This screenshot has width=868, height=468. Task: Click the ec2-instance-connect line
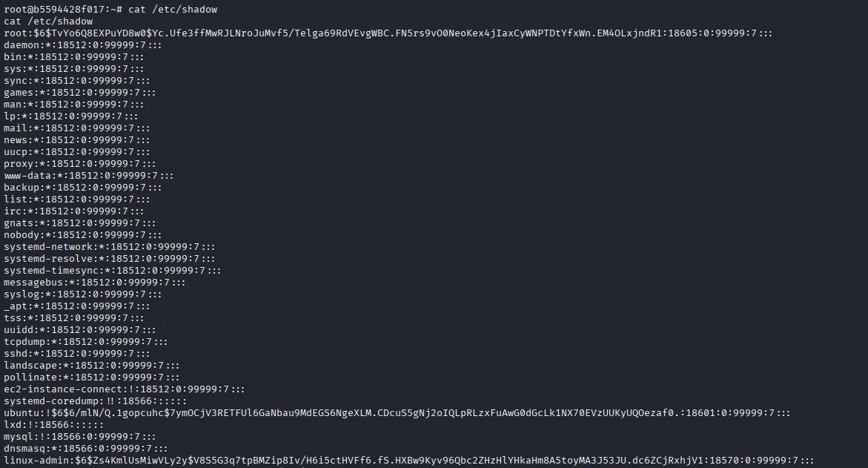click(x=124, y=389)
